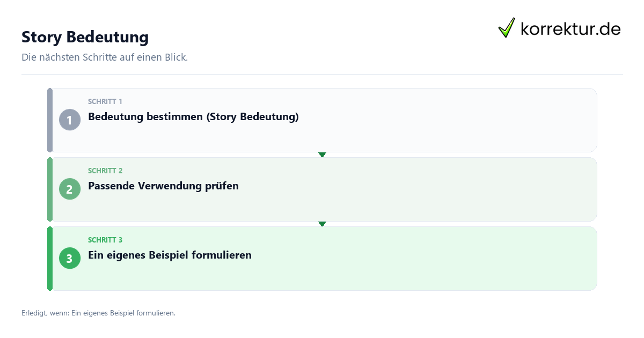Click the "SCHRITT 3" label
The height and width of the screenshot is (338, 644).
(x=105, y=240)
